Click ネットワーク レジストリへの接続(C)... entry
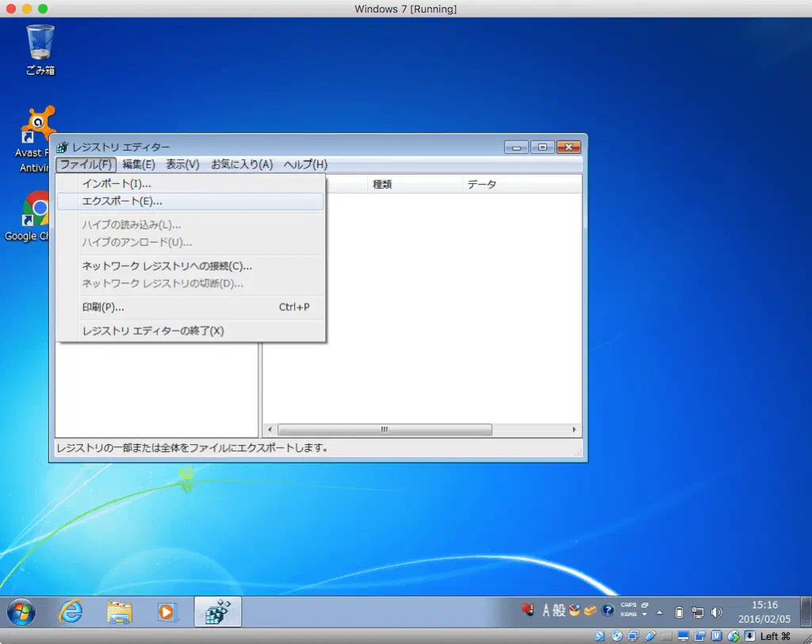 167,266
